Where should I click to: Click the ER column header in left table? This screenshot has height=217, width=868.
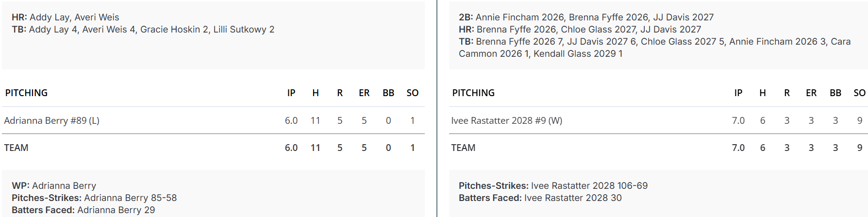click(x=364, y=93)
